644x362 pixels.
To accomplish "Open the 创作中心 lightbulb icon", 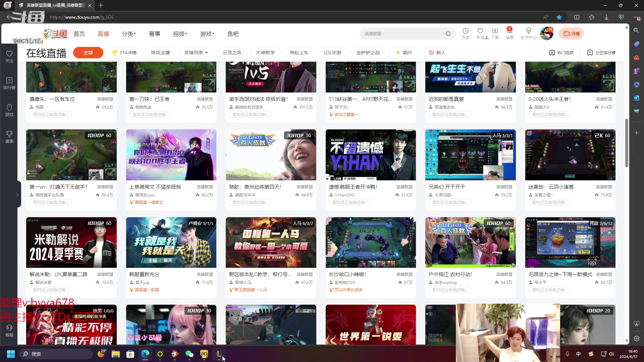I will pos(529,33).
